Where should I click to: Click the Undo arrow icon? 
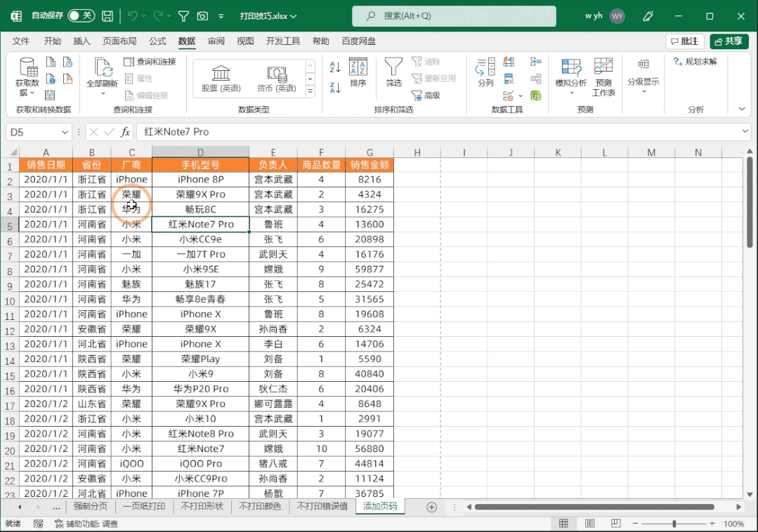tap(133, 16)
